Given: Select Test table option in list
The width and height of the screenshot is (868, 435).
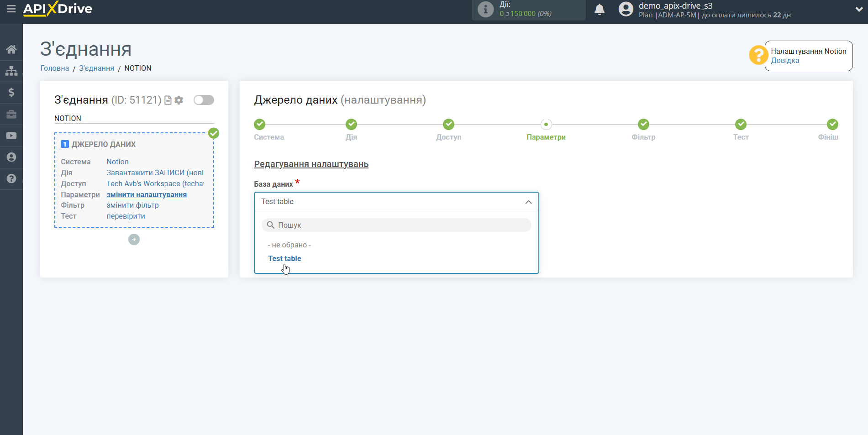Looking at the screenshot, I should (284, 258).
